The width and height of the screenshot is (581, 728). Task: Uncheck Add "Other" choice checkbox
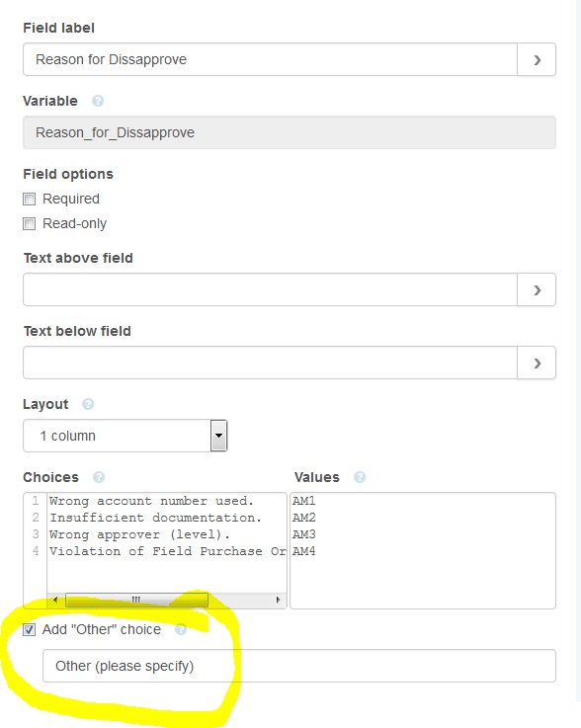click(x=30, y=630)
